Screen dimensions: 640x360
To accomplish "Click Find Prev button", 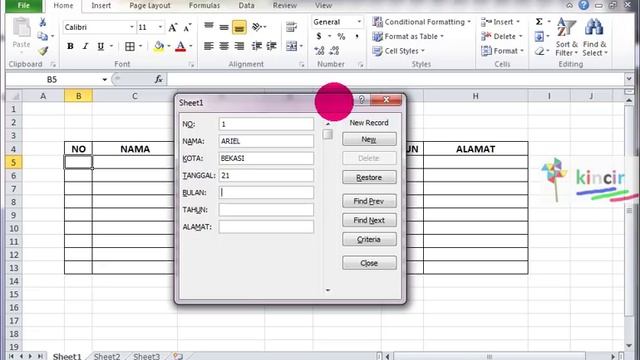I will point(369,201).
